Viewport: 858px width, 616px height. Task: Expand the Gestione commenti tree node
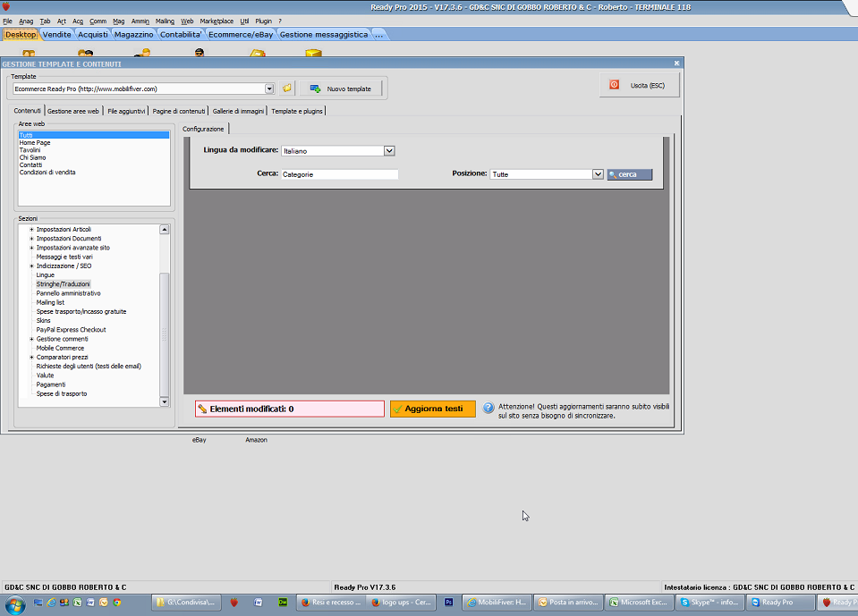31,339
